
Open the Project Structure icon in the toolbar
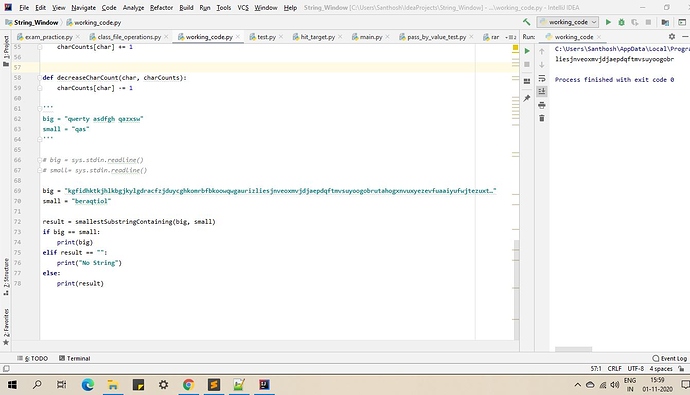665,22
